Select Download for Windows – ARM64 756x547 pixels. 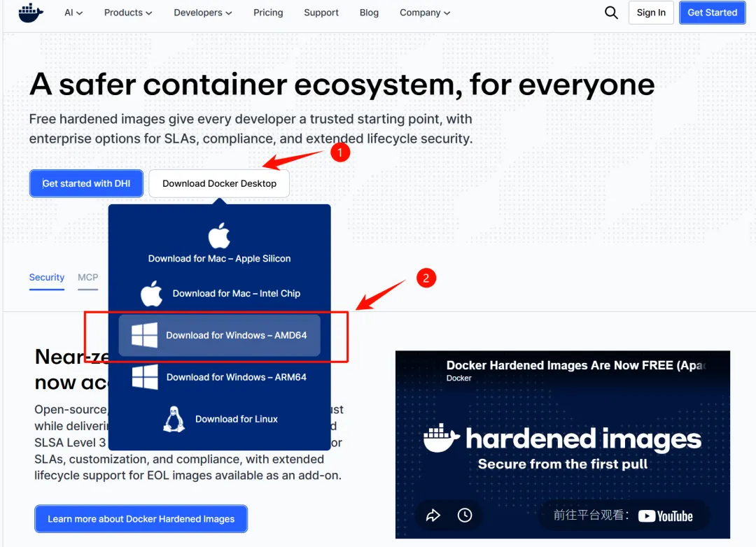[219, 377]
